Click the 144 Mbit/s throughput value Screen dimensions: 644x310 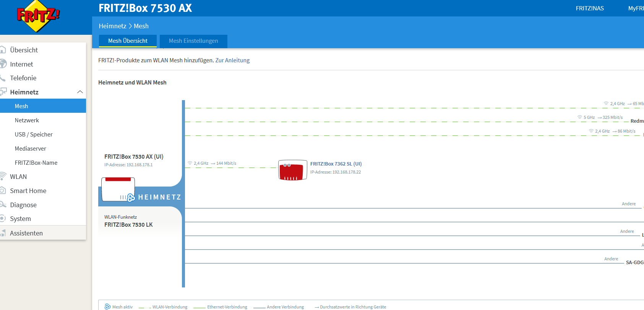coord(226,163)
